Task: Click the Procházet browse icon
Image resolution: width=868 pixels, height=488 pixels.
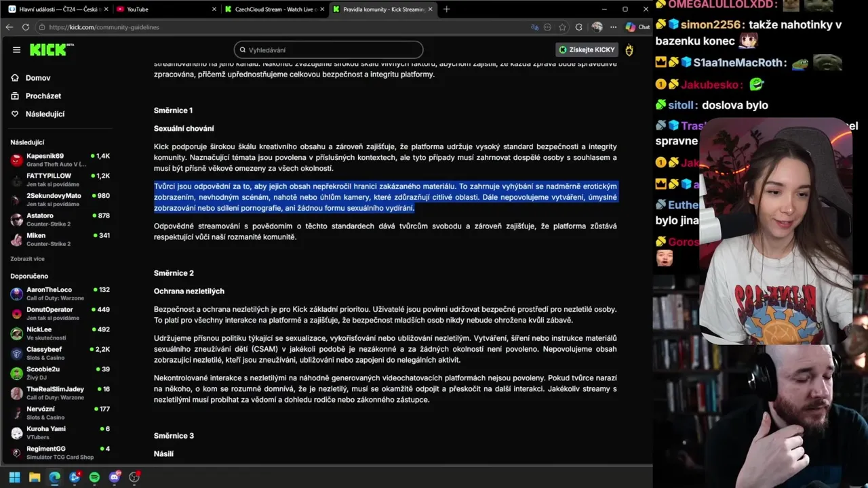Action: coord(15,96)
